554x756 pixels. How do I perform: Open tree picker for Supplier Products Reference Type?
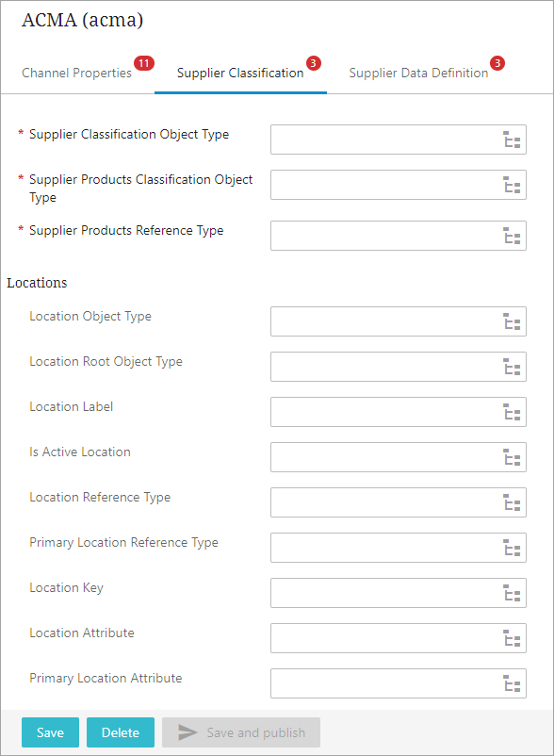tap(512, 236)
